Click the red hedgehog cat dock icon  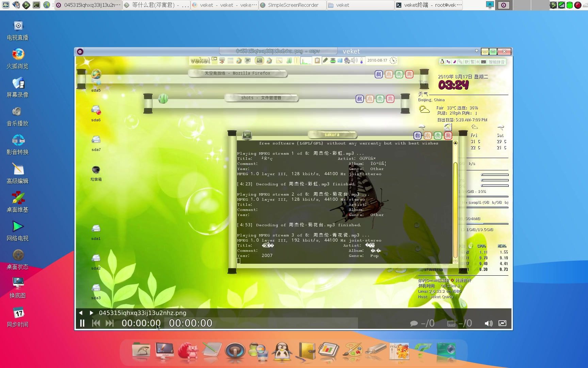point(188,351)
